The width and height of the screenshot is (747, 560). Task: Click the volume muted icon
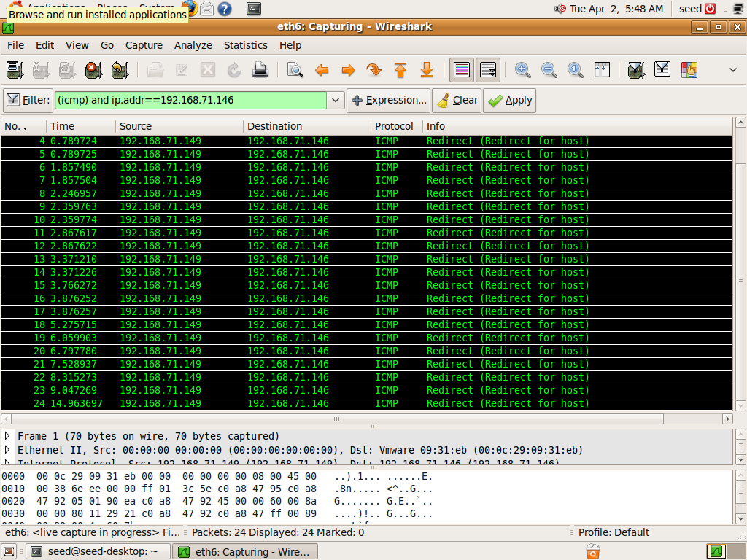pos(560,9)
